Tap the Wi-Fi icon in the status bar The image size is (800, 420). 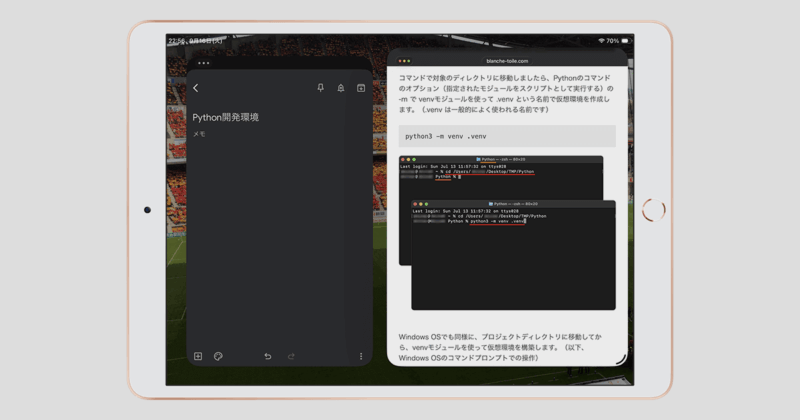coord(601,41)
